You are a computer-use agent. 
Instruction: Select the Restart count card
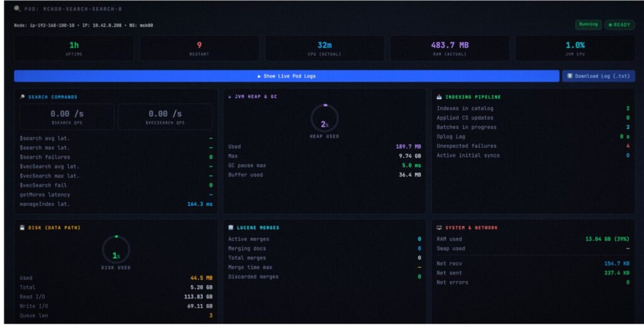coord(199,48)
